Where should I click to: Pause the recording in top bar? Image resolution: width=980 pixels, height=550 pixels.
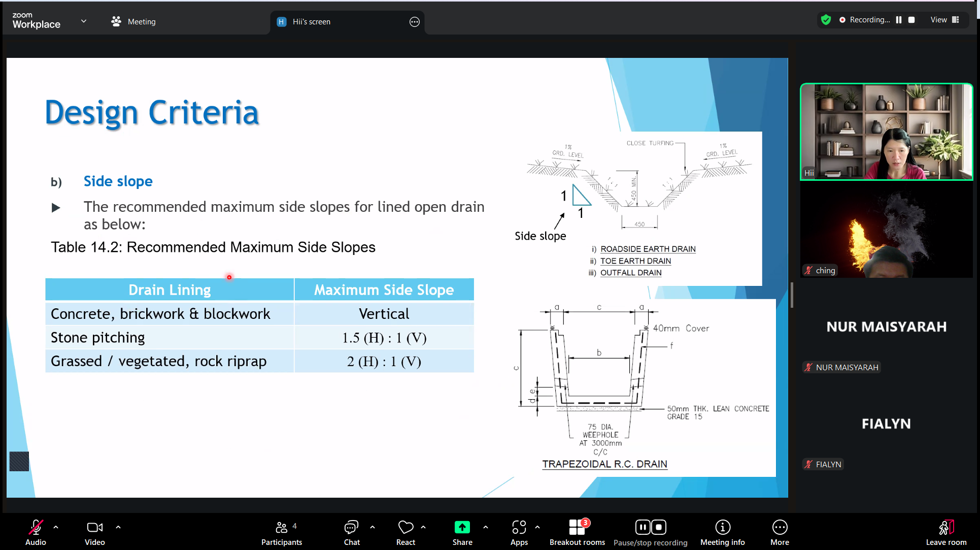(899, 20)
